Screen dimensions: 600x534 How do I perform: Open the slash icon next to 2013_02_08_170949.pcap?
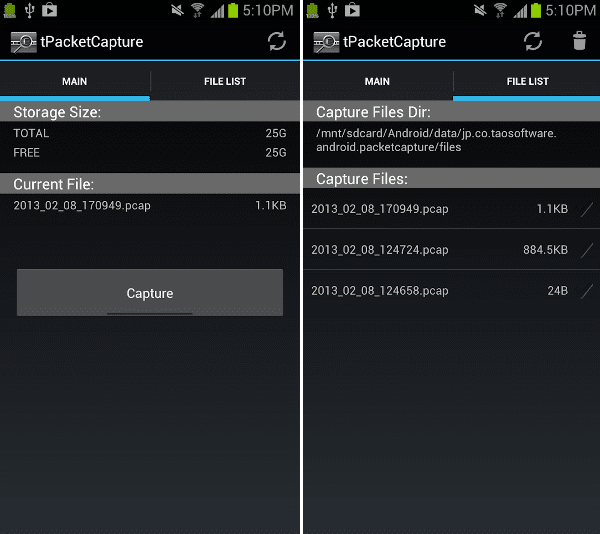coord(587,209)
